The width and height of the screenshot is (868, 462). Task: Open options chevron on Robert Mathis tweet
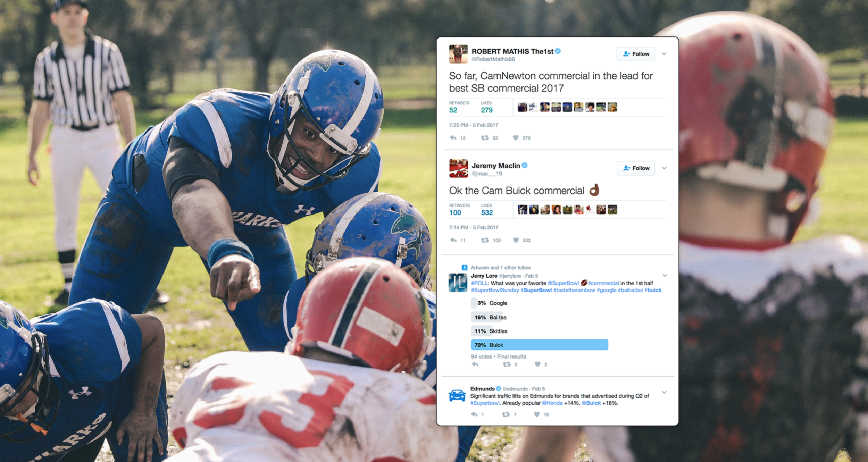(664, 54)
